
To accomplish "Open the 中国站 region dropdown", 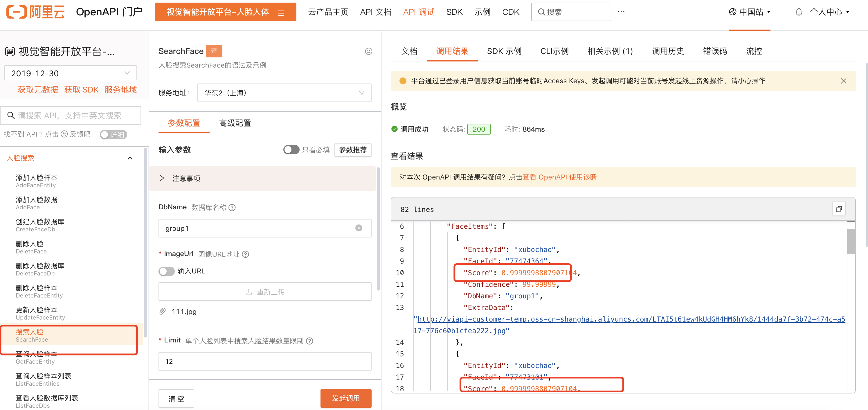I will pos(750,12).
